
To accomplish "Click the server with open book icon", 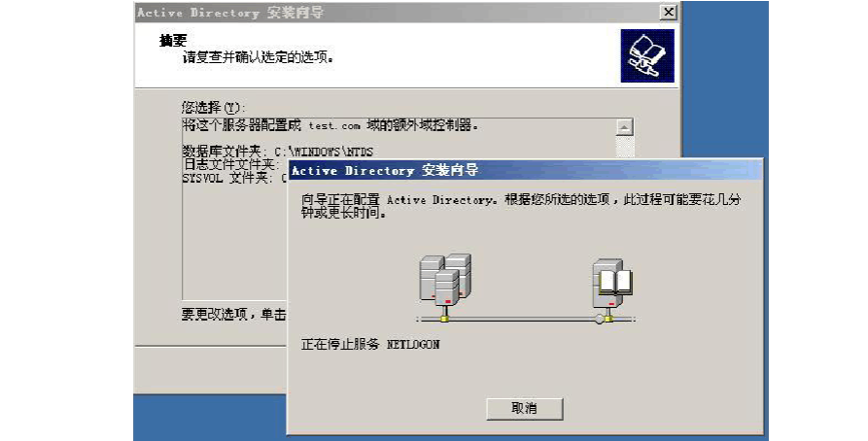I will pyautogui.click(x=612, y=283).
